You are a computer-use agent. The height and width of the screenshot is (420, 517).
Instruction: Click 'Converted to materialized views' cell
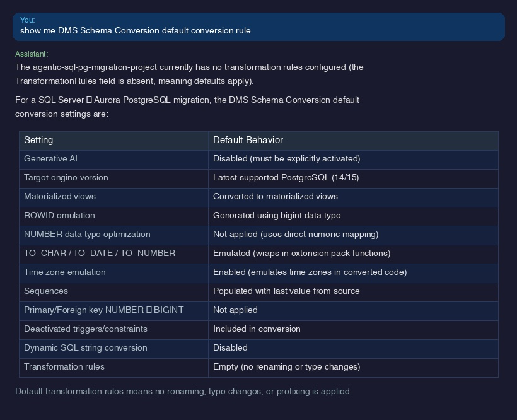pyautogui.click(x=353, y=197)
